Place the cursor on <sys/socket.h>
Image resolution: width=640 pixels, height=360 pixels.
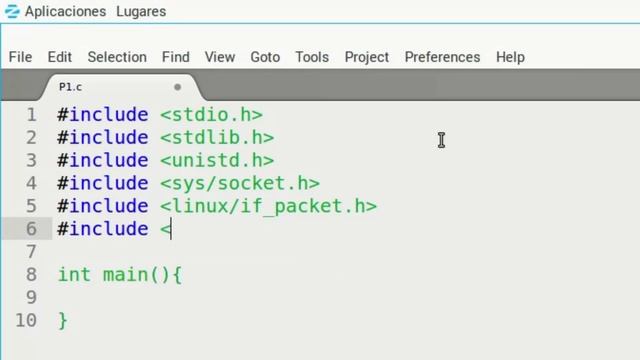click(240, 183)
